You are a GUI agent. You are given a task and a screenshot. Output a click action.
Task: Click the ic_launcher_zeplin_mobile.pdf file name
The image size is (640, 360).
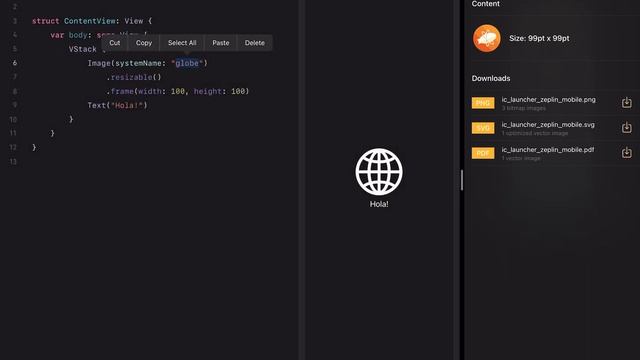click(x=548, y=150)
